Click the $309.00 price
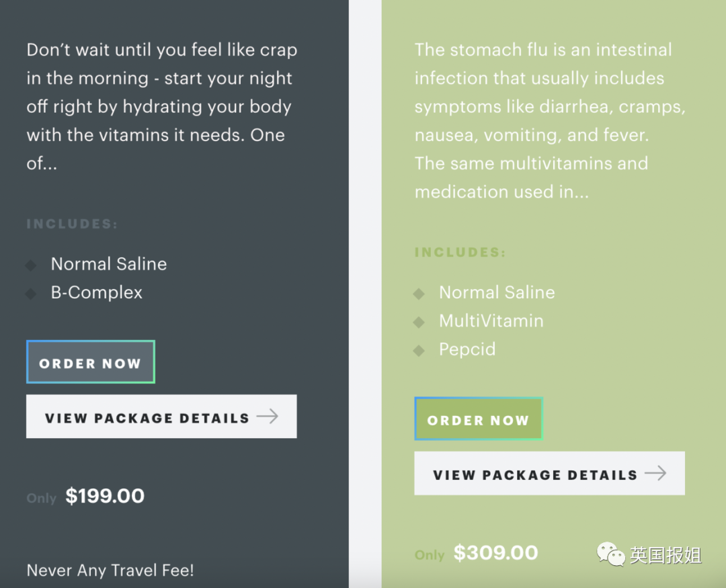This screenshot has width=726, height=588. click(x=495, y=553)
